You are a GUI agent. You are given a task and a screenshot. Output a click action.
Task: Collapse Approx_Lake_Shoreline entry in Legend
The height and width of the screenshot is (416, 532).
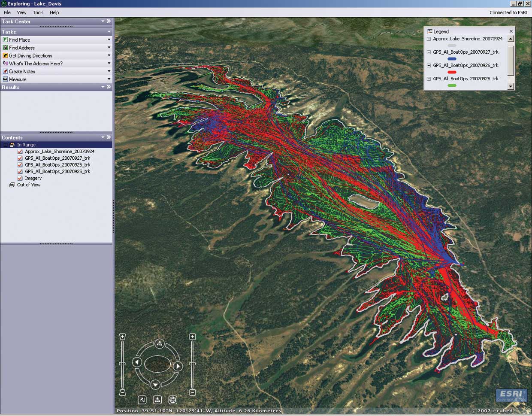point(429,39)
